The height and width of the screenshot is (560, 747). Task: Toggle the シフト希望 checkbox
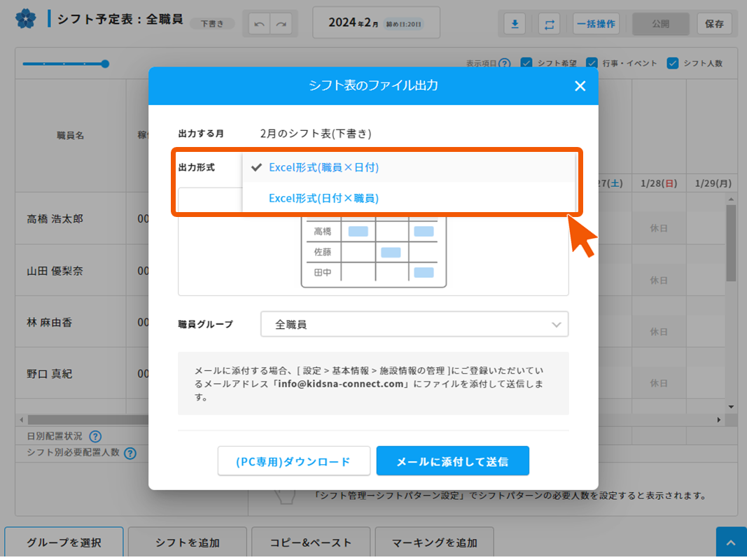(x=526, y=64)
